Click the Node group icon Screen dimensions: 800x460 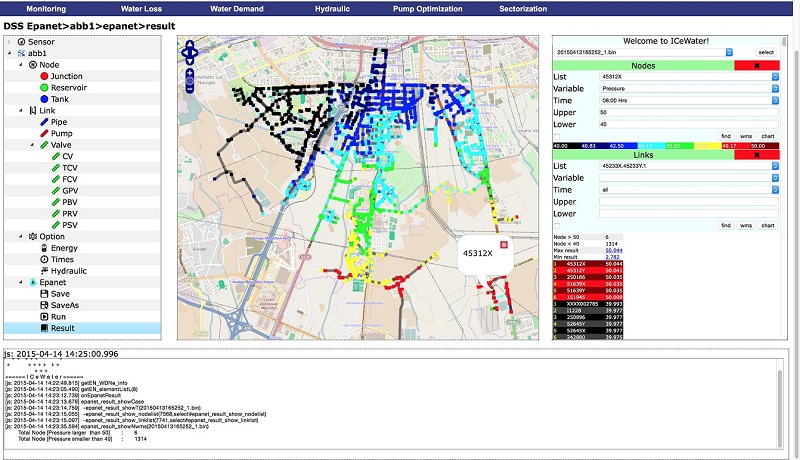[x=33, y=65]
